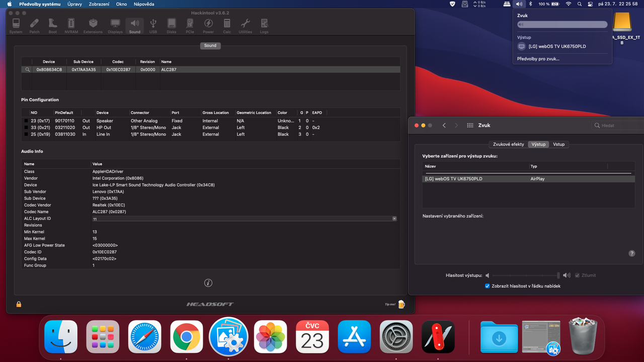
Task: Click the Bluetooth menu bar icon
Action: coord(530,4)
